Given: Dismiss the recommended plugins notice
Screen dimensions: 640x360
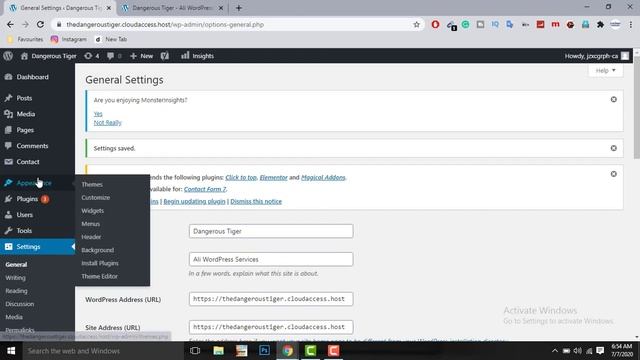Looking at the screenshot, I should tap(613, 174).
